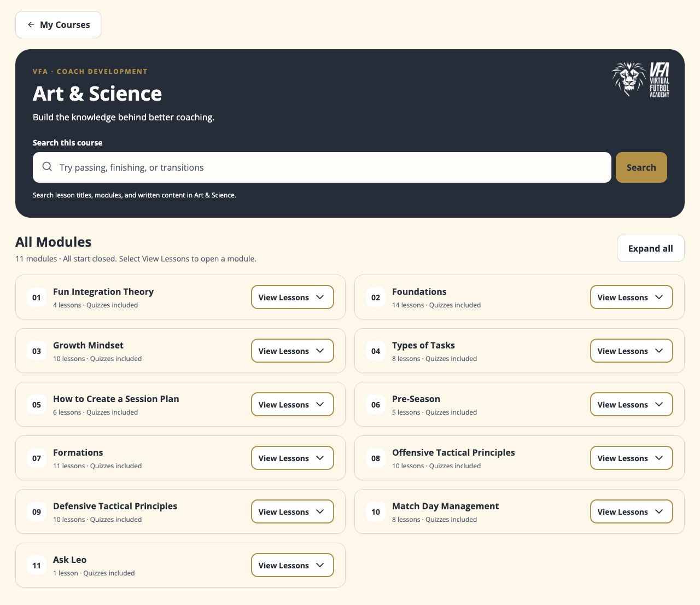Click the 09 module number badge
The image size is (700, 605).
click(x=37, y=512)
